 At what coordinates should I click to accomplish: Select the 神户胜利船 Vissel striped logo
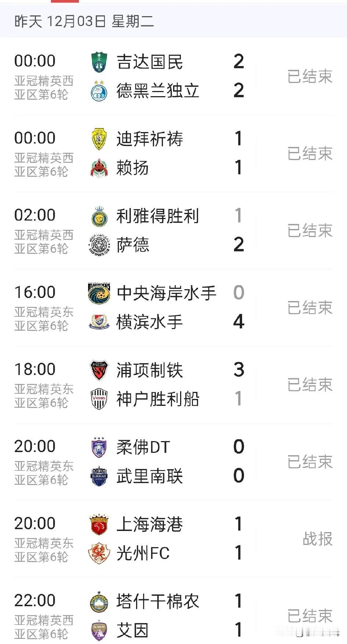(x=99, y=399)
